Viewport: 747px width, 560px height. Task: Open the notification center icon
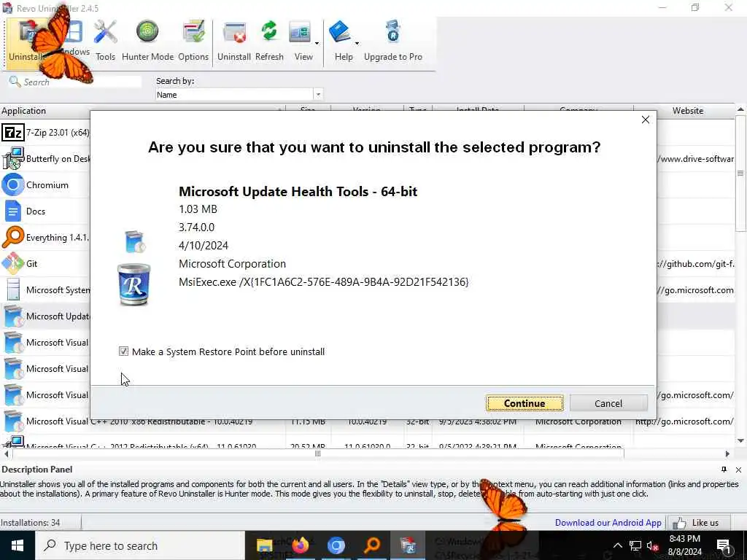[723, 545]
